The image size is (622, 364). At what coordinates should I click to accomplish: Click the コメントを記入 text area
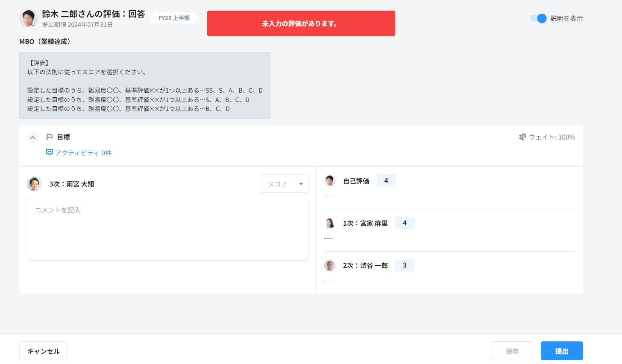[167, 230]
